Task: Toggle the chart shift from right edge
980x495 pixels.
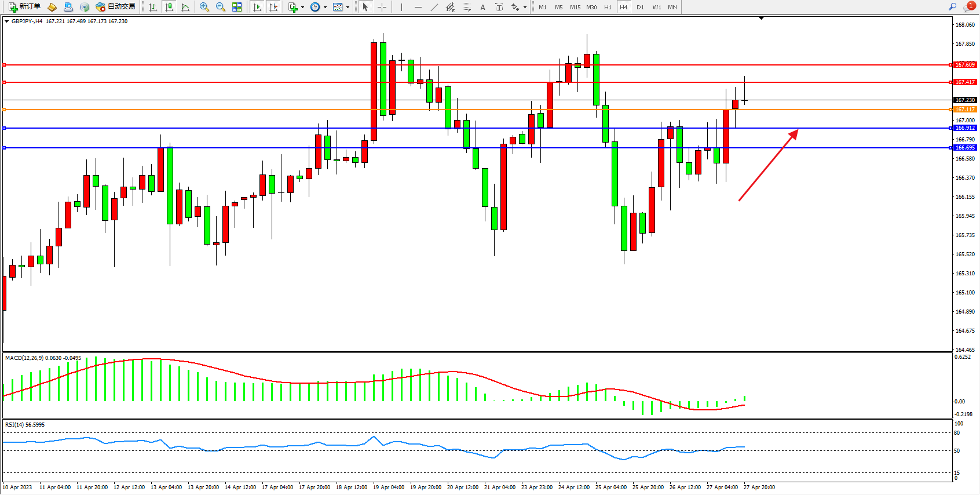Action: click(x=273, y=7)
